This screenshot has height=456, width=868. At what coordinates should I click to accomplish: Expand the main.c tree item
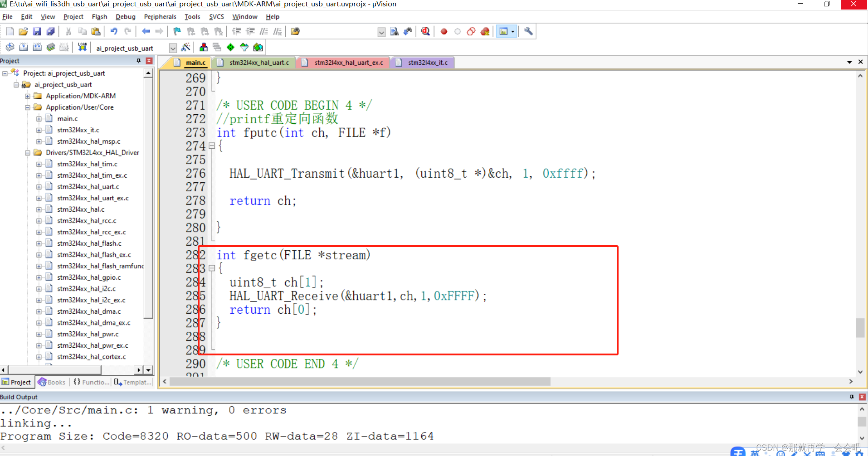tap(39, 118)
